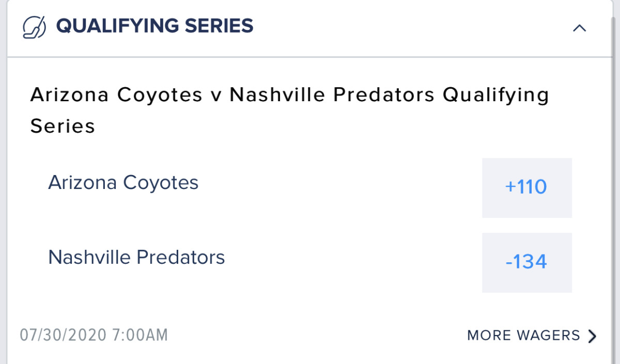620x364 pixels.
Task: Collapse the Qualifying Series section
Action: 579,28
